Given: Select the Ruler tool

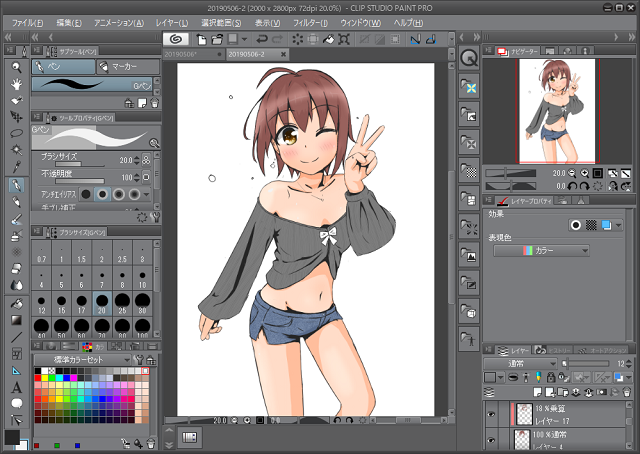Looking at the screenshot, I should [16, 371].
